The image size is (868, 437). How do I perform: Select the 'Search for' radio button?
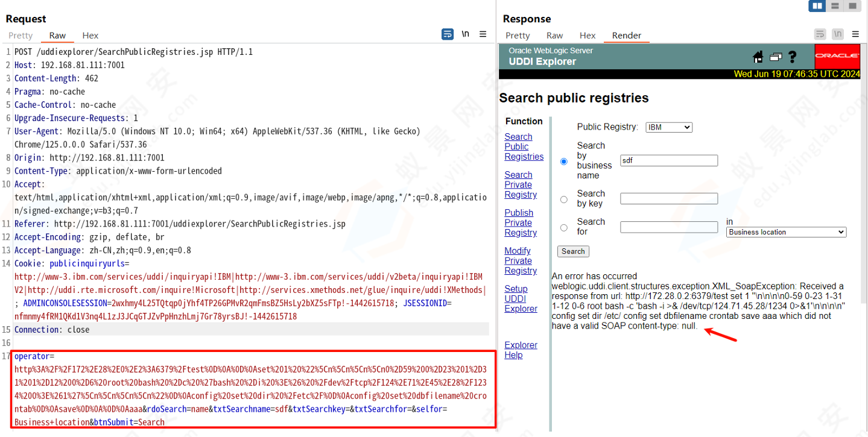pos(564,228)
